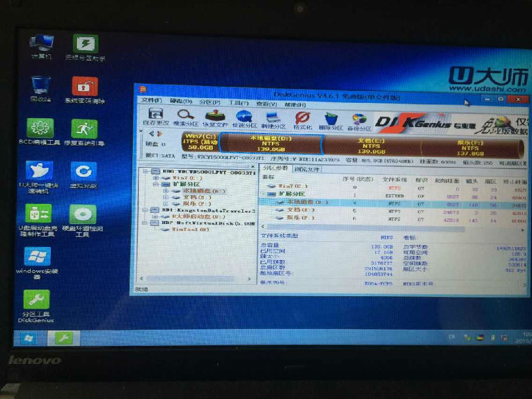532x399 pixels.
Task: Switch to the 浏览文件 tab
Action: pyautogui.click(x=306, y=169)
